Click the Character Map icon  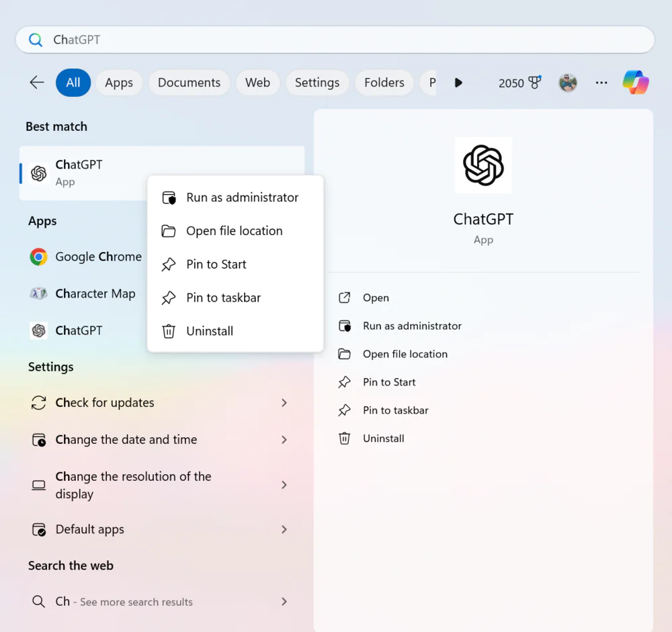click(x=38, y=294)
